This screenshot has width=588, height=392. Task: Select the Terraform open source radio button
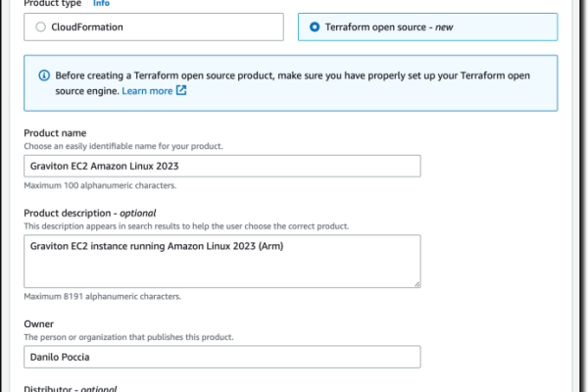[x=315, y=27]
